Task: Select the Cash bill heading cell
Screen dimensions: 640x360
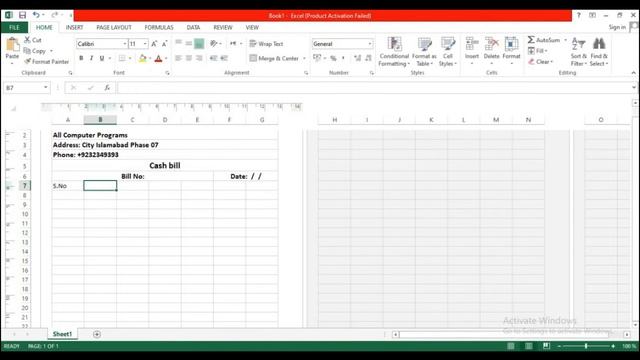Action: click(165, 165)
